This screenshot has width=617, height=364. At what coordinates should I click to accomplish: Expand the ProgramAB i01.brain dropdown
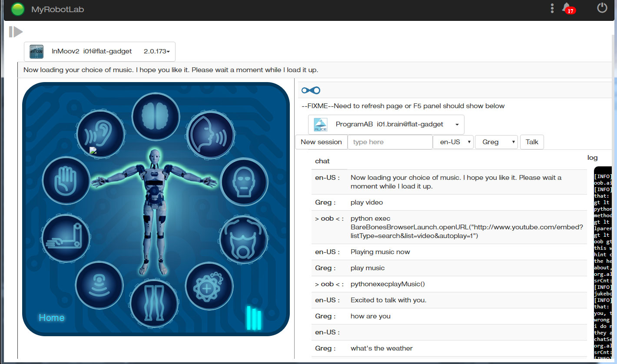click(x=457, y=125)
